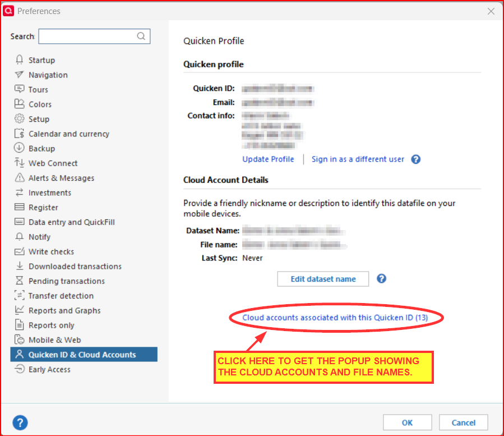
Task: Click the Last Sync value 'Never'
Action: click(x=252, y=258)
